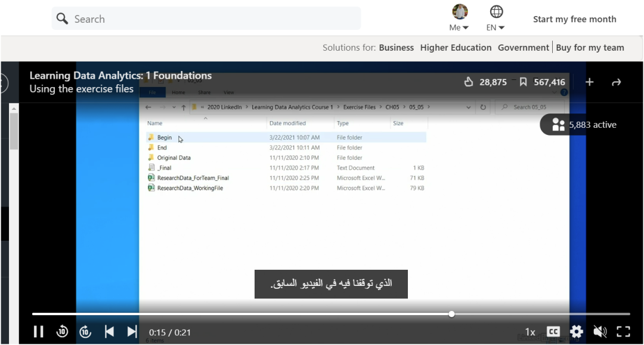Select the _Final text document icon
This screenshot has width=644, height=345.
pos(151,168)
